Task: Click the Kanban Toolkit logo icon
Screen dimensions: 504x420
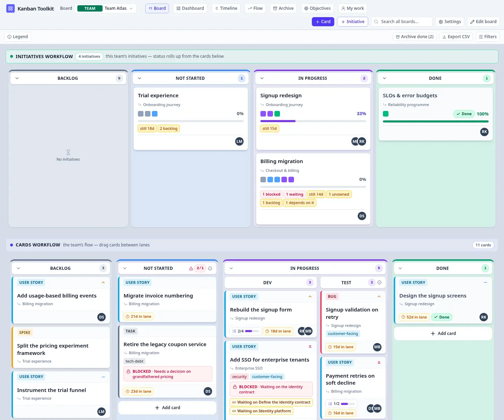Action: click(x=10, y=8)
